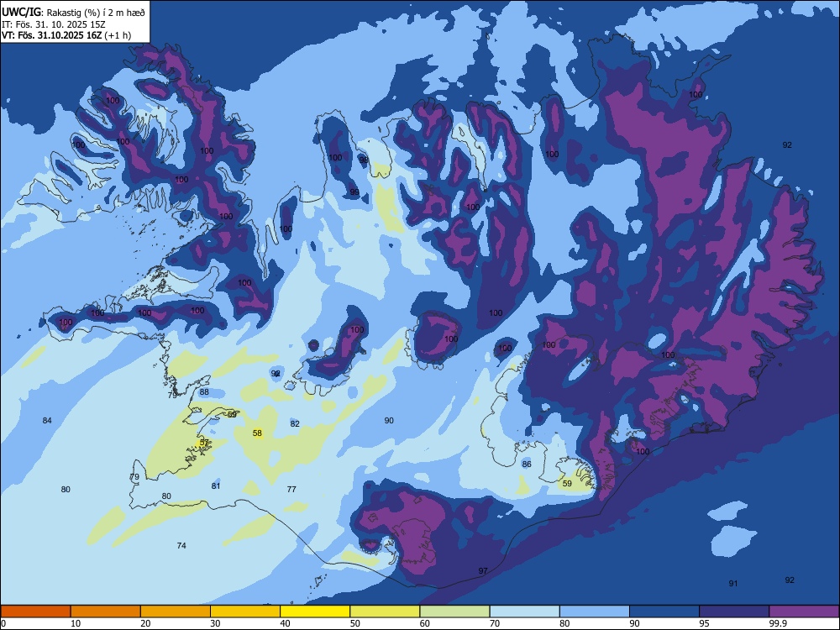Click the 'VT: Fös. 31.10.2025 16Z (+1 h)' line
Screen dimensions: 840x630
pyautogui.click(x=66, y=35)
